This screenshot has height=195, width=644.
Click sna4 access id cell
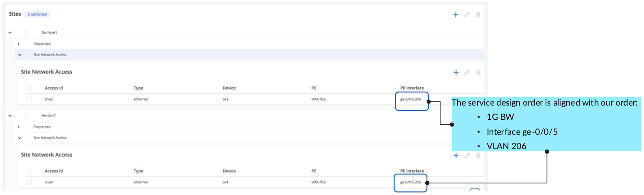click(x=49, y=182)
